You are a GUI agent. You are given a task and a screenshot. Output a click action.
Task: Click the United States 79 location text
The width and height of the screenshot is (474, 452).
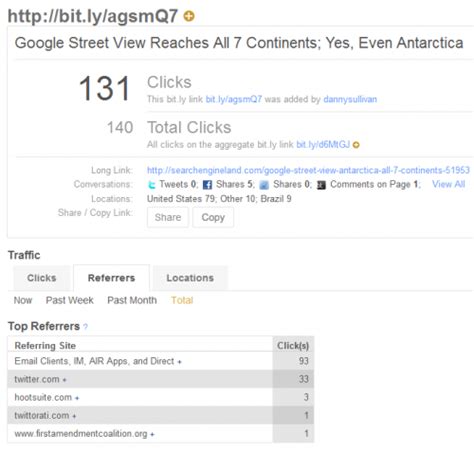(181, 199)
